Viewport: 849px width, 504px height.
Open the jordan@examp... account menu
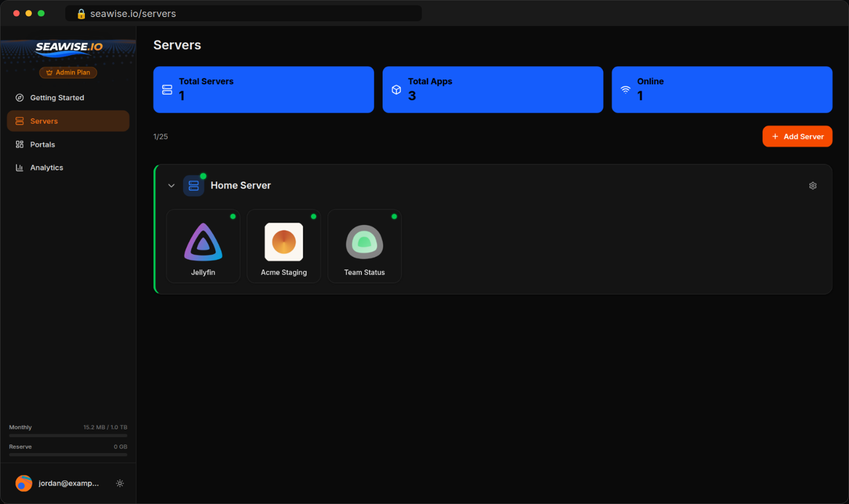(68, 483)
